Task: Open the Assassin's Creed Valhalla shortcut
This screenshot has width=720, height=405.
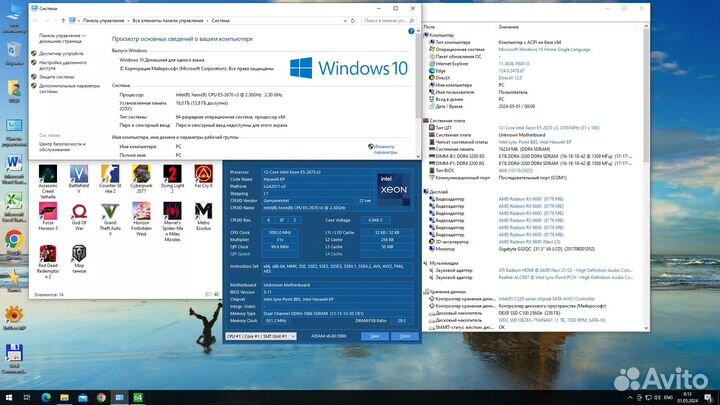Action: (x=48, y=181)
